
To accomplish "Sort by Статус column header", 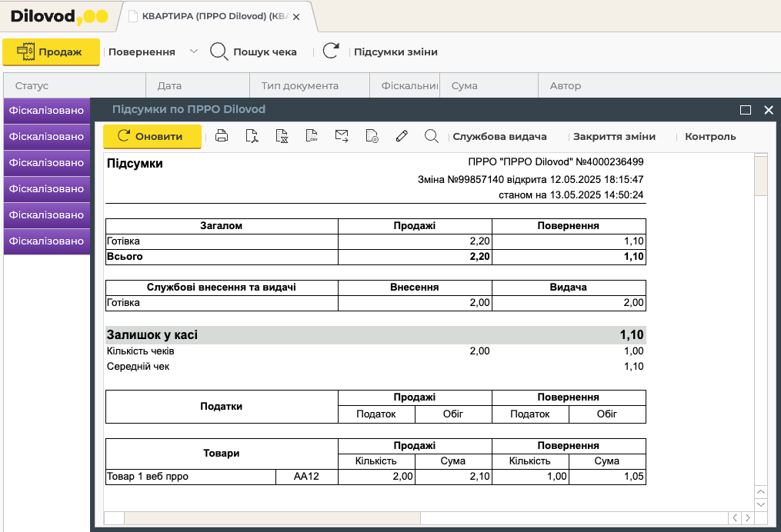I will [x=75, y=85].
